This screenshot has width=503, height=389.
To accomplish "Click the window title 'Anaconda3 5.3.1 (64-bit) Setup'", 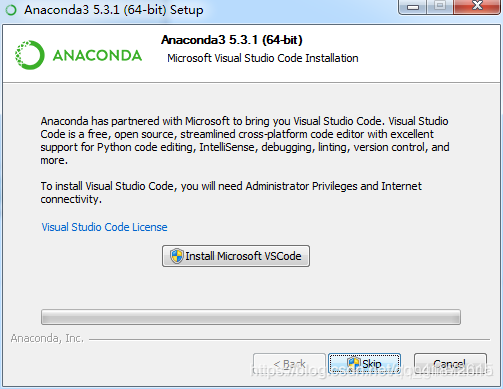I will coord(114,10).
